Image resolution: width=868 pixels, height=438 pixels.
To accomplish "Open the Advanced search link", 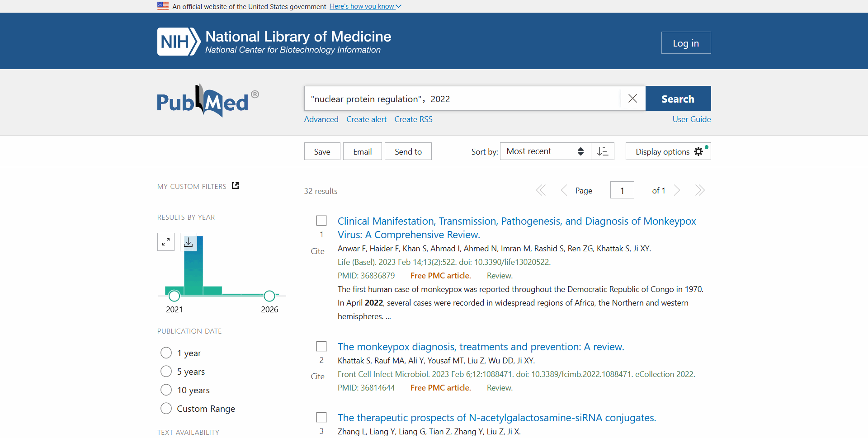I will point(321,119).
